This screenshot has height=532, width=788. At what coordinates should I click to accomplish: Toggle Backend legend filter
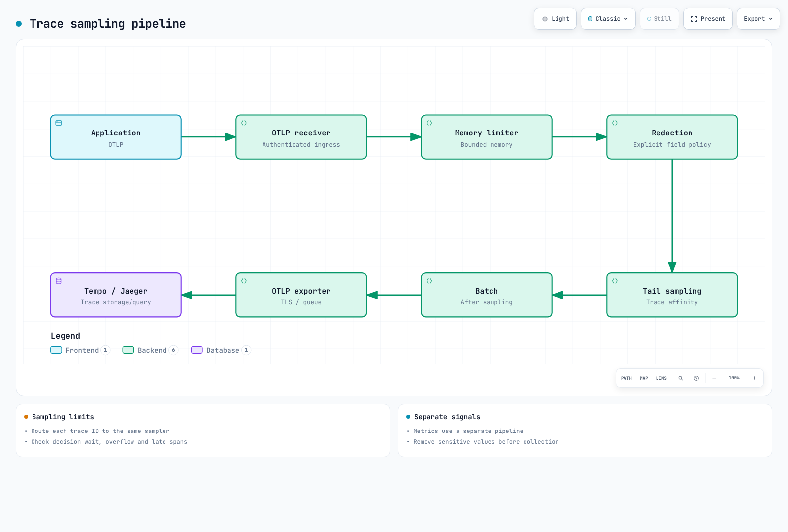coord(150,350)
